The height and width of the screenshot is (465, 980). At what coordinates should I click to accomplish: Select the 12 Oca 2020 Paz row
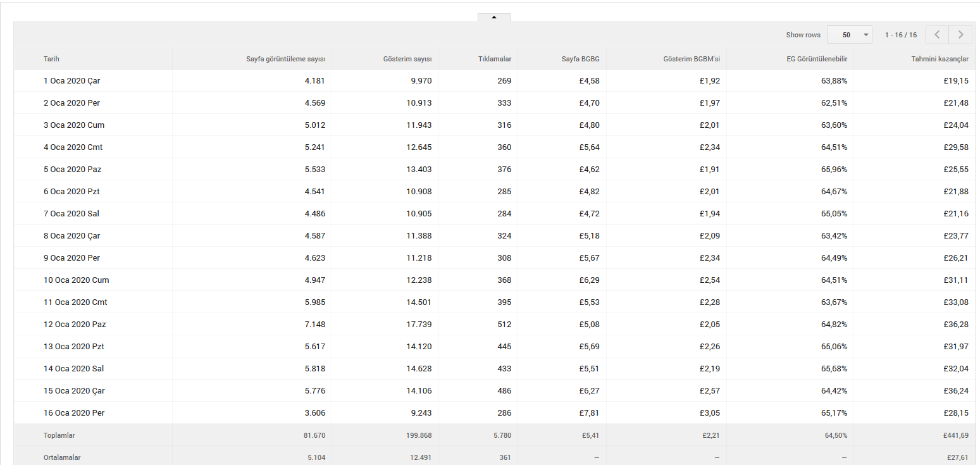[495, 325]
